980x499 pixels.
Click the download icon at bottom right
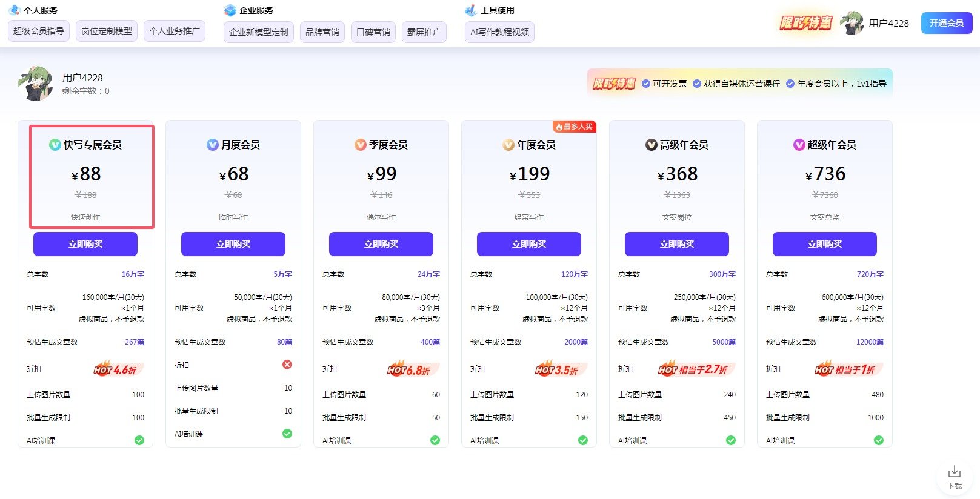coord(954,472)
